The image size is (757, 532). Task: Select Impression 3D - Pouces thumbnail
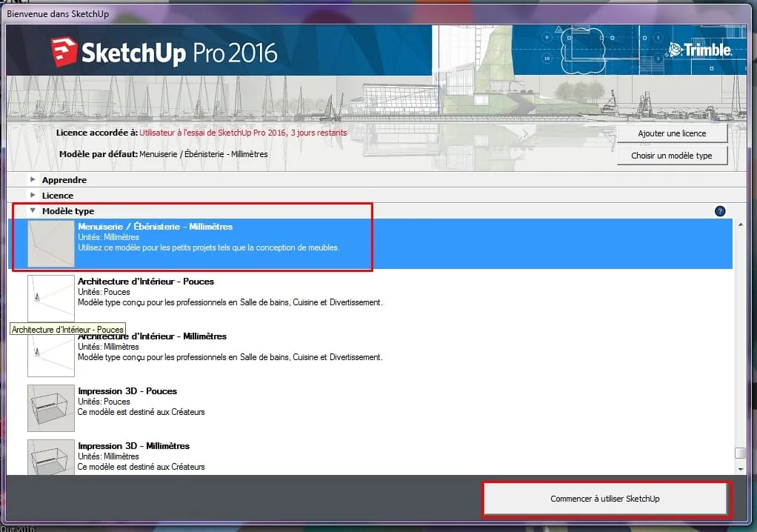pos(51,408)
